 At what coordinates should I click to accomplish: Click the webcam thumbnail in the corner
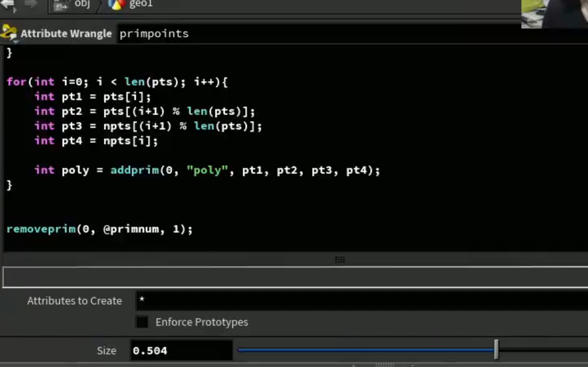pos(555,14)
